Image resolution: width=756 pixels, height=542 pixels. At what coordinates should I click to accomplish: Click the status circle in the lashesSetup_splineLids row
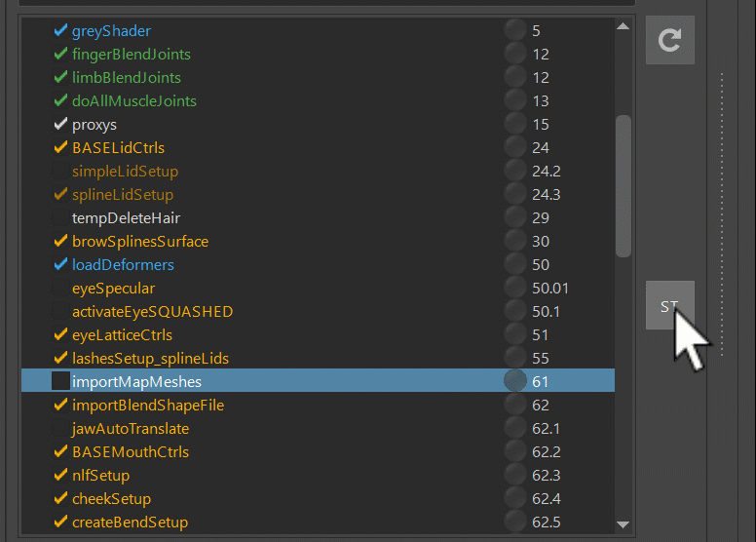click(x=515, y=358)
